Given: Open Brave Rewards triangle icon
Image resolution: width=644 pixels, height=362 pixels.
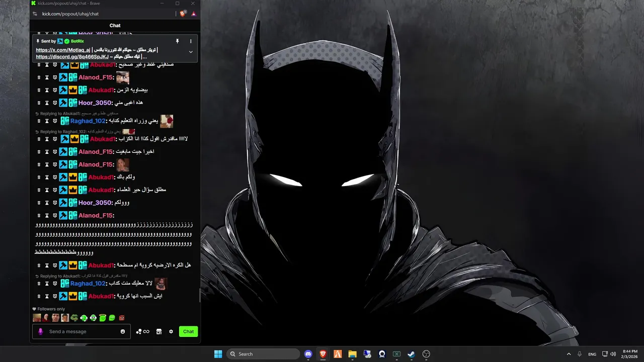Looking at the screenshot, I should point(194,14).
